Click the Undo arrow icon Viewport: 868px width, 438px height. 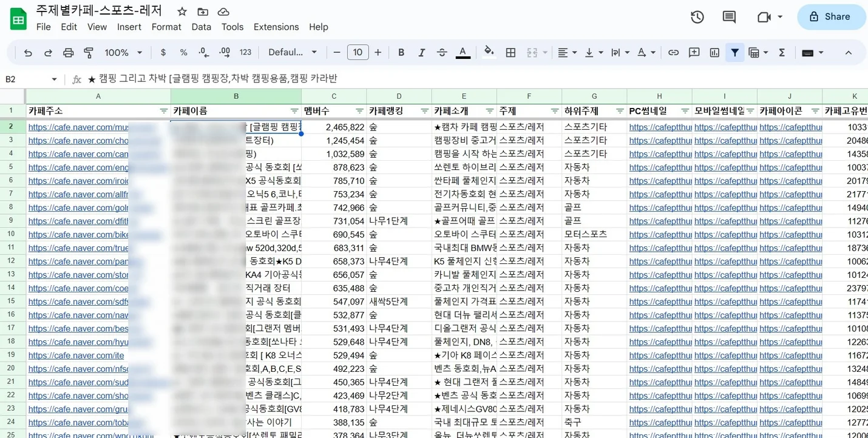[28, 53]
